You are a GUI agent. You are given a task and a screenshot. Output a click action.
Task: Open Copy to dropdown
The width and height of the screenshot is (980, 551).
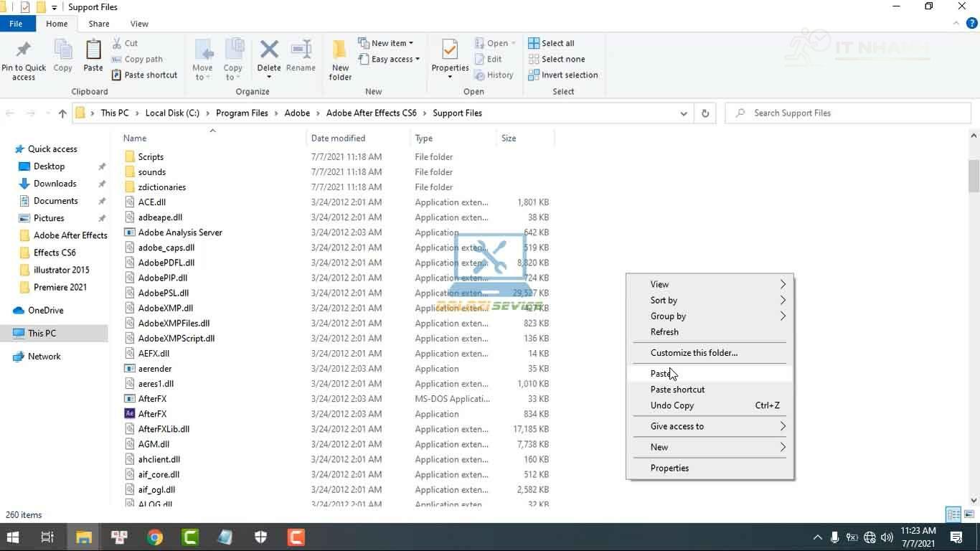coord(233,60)
